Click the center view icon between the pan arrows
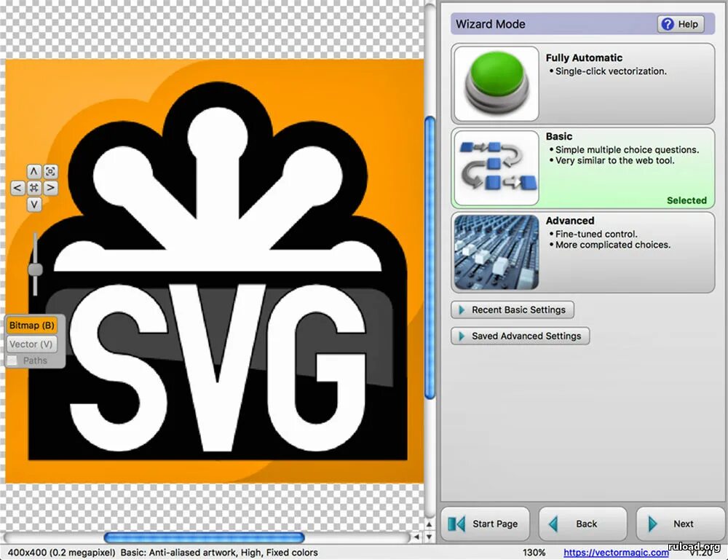Viewport: 728px width, 560px height. click(x=34, y=188)
